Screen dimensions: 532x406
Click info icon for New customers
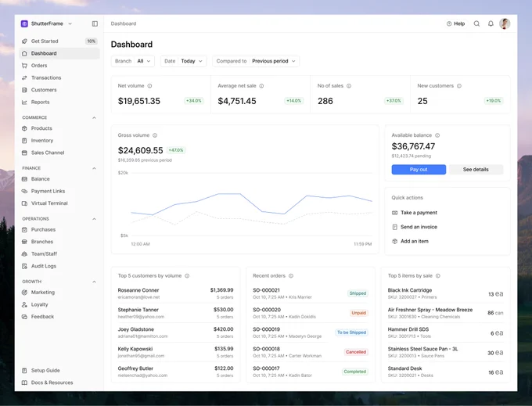tap(459, 86)
